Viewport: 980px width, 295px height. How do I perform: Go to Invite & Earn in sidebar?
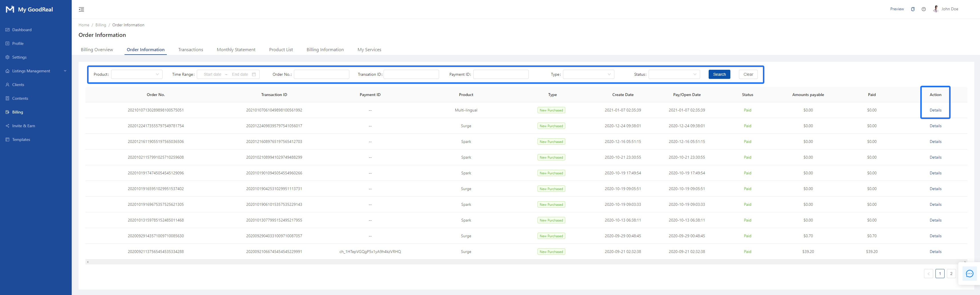click(x=23, y=125)
